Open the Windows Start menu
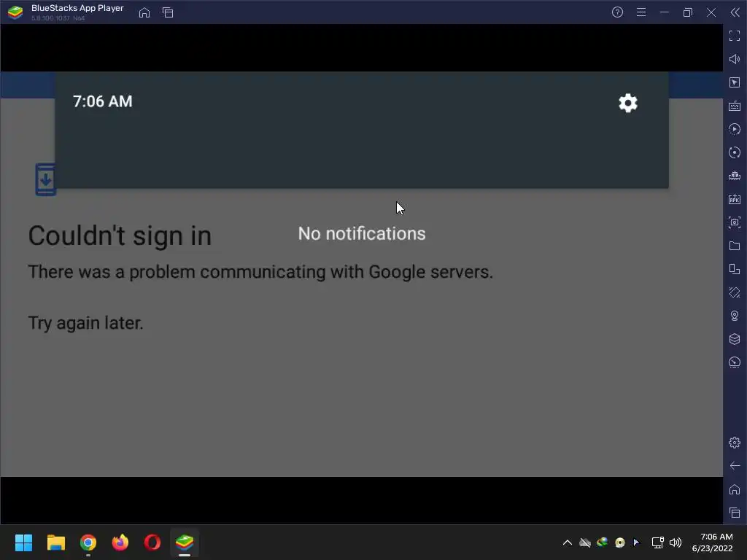This screenshot has height=560, width=747. coord(23,542)
